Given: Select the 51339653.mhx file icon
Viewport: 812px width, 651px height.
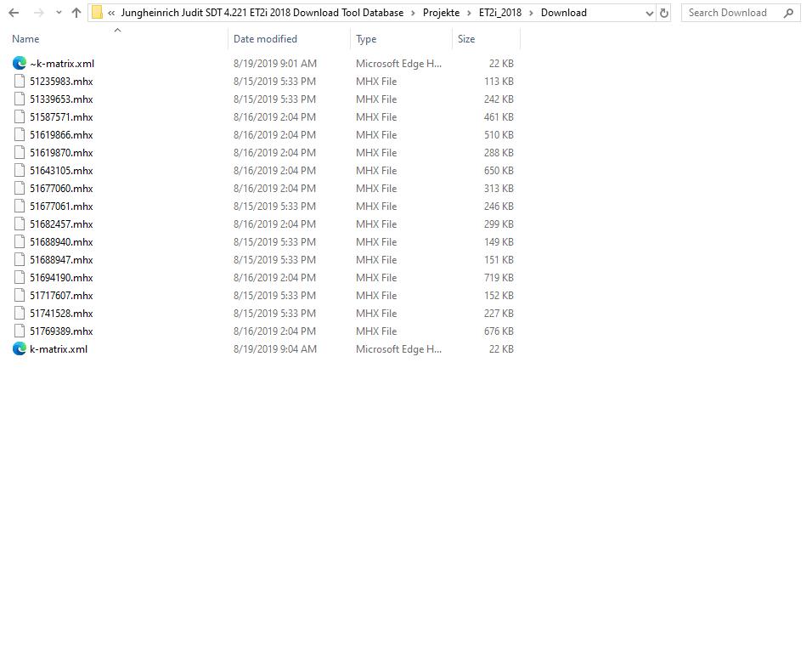Looking at the screenshot, I should tap(20, 99).
